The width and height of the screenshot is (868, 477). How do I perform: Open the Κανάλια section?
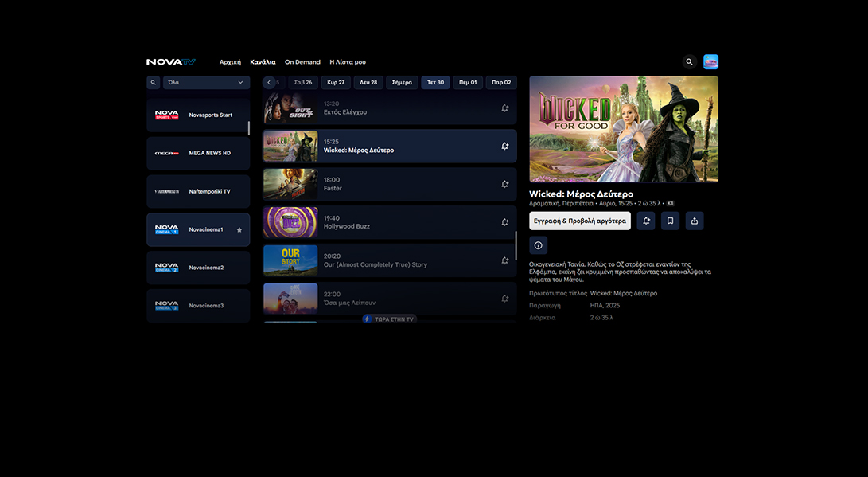tap(263, 62)
